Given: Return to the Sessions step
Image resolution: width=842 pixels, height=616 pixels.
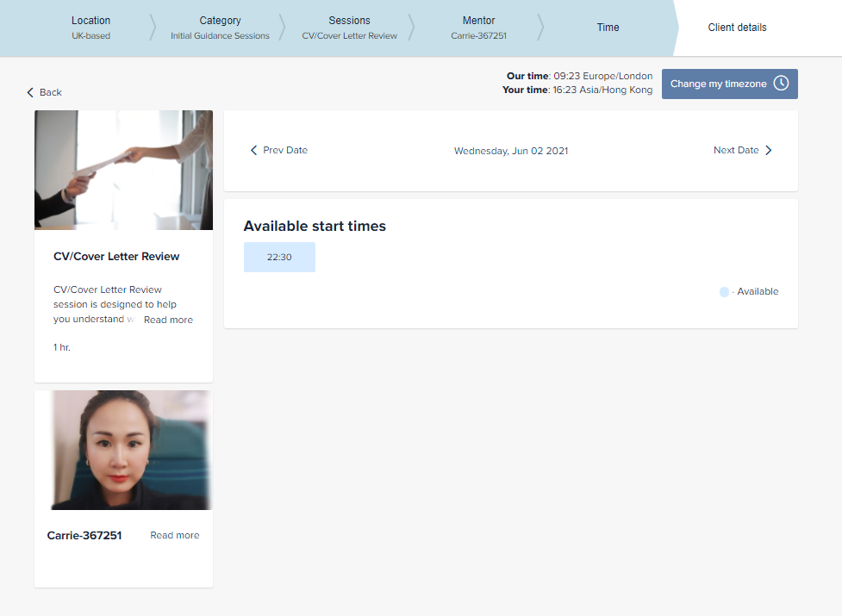Looking at the screenshot, I should click(349, 28).
